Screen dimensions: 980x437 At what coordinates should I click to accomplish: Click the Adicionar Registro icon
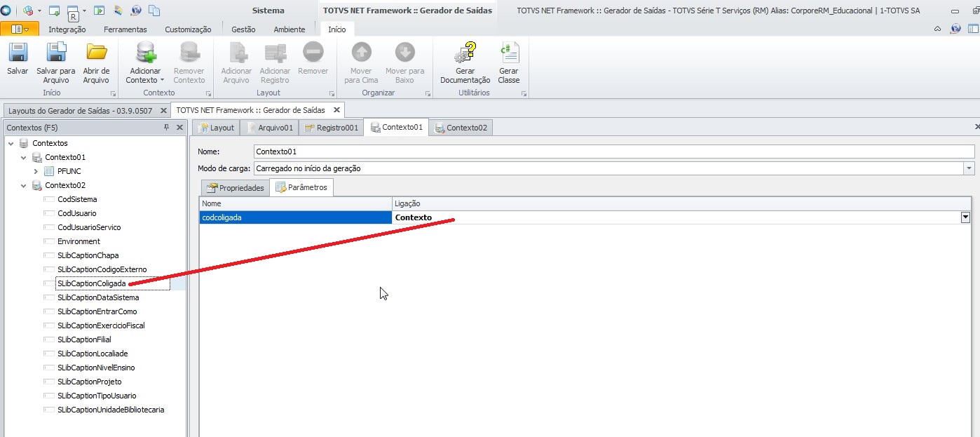tap(275, 53)
